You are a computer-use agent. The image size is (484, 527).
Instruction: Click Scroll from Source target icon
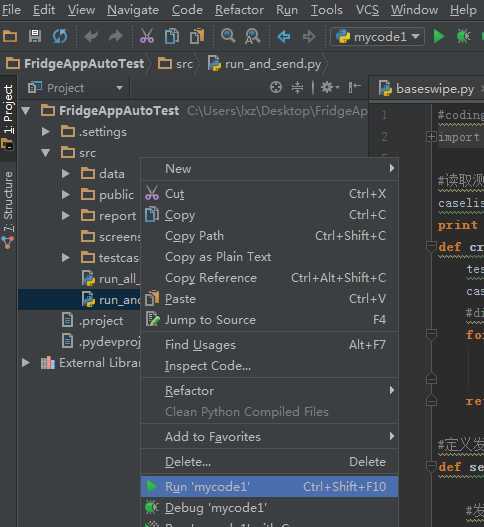click(x=276, y=88)
